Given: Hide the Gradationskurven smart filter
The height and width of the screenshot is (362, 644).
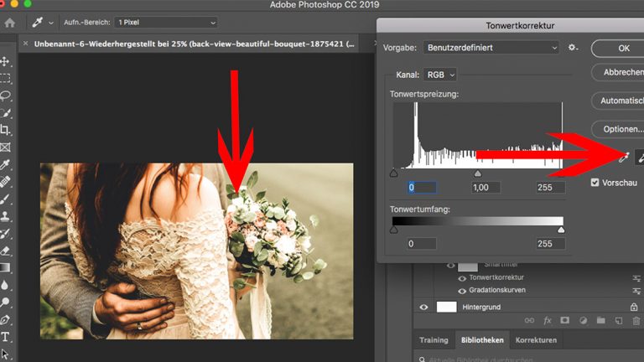Looking at the screenshot, I should point(462,291).
